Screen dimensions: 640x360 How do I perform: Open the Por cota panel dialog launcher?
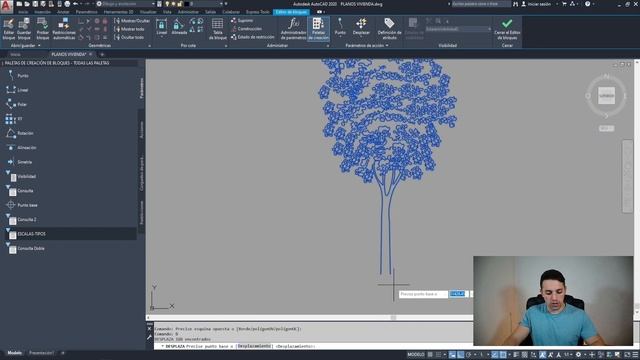click(x=226, y=46)
